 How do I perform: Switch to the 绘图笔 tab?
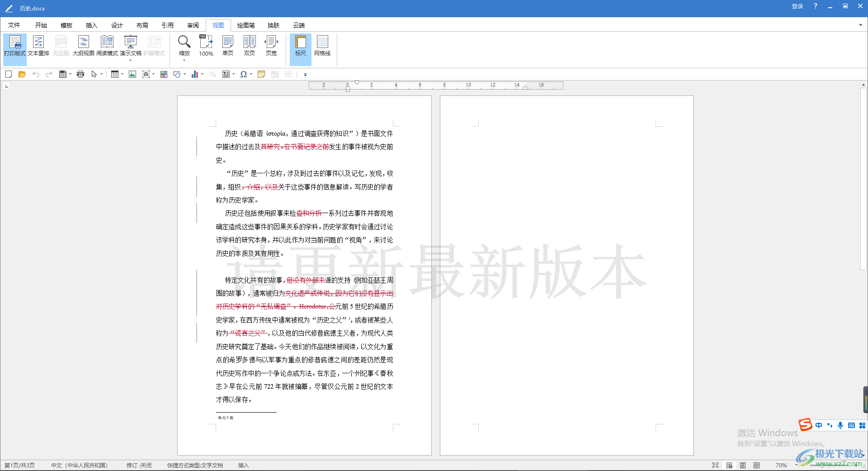246,25
